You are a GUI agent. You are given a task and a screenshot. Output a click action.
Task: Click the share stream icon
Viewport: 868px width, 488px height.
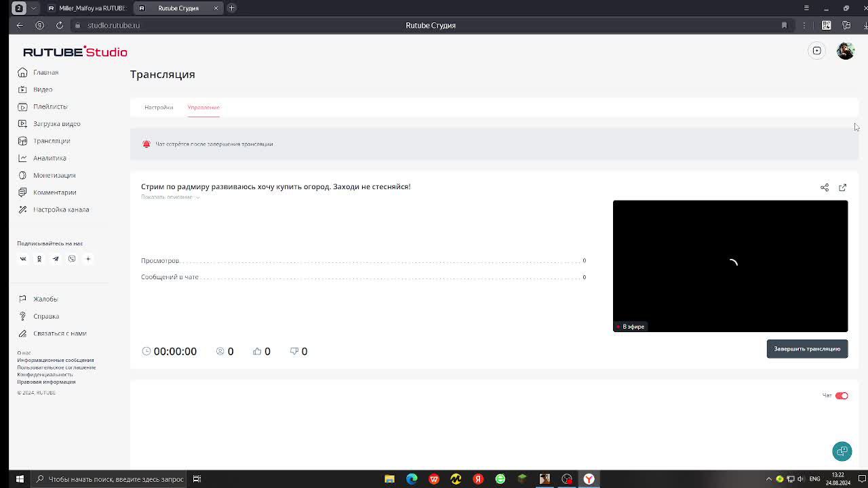click(825, 188)
